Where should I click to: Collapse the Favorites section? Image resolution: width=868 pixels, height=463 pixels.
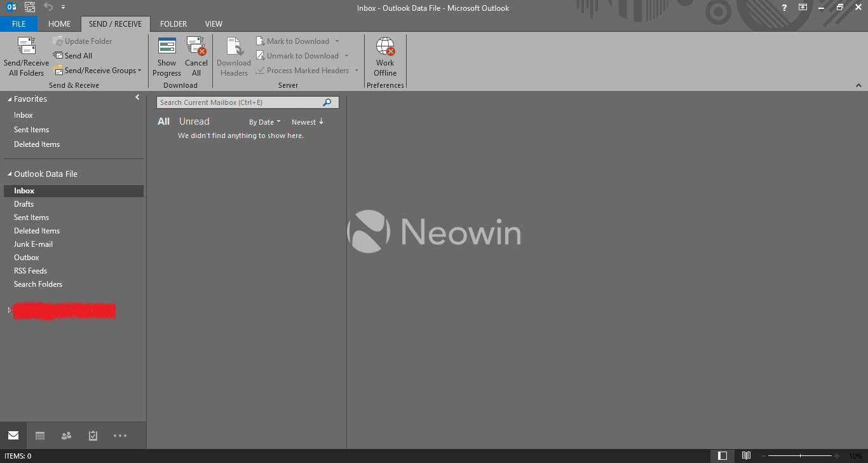10,99
